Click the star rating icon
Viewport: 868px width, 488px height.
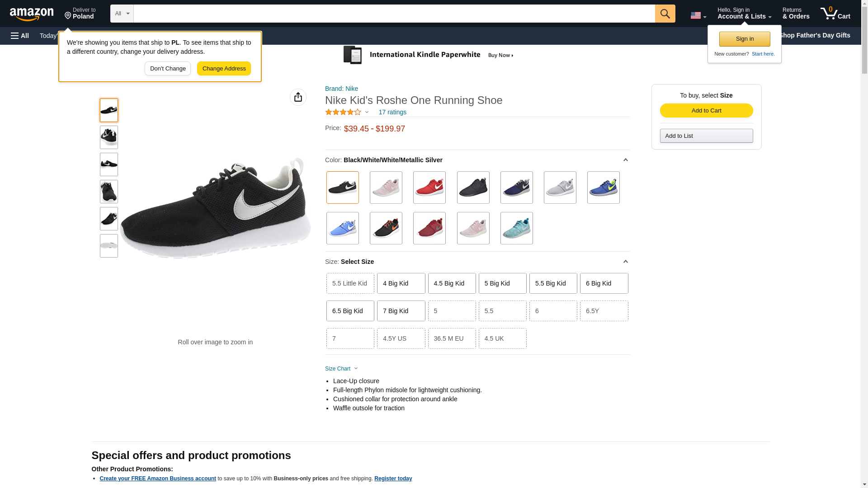pos(343,112)
